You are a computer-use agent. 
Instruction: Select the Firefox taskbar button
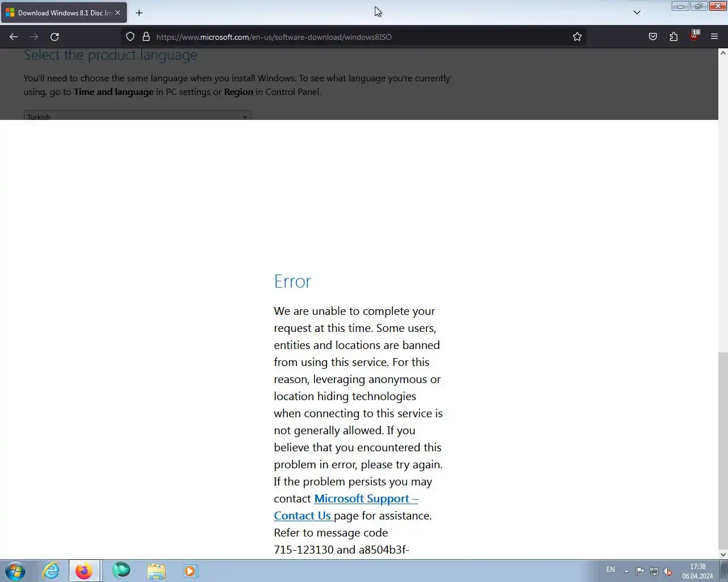click(84, 571)
